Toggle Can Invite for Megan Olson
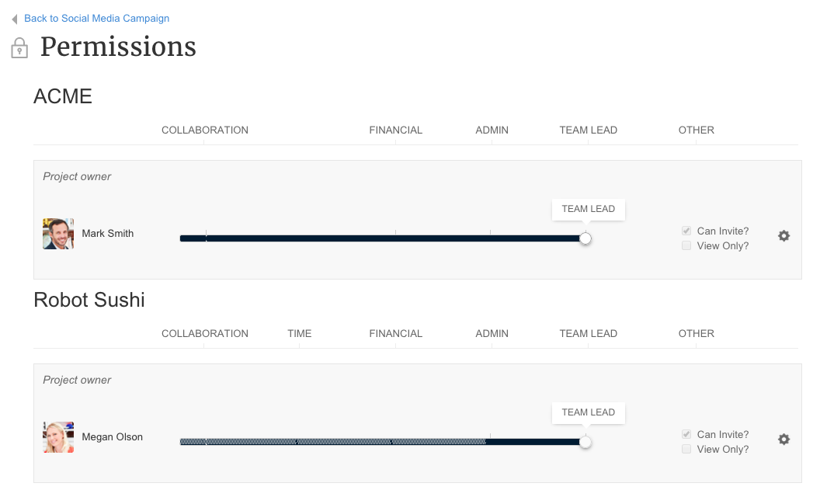The image size is (820, 504). click(686, 434)
